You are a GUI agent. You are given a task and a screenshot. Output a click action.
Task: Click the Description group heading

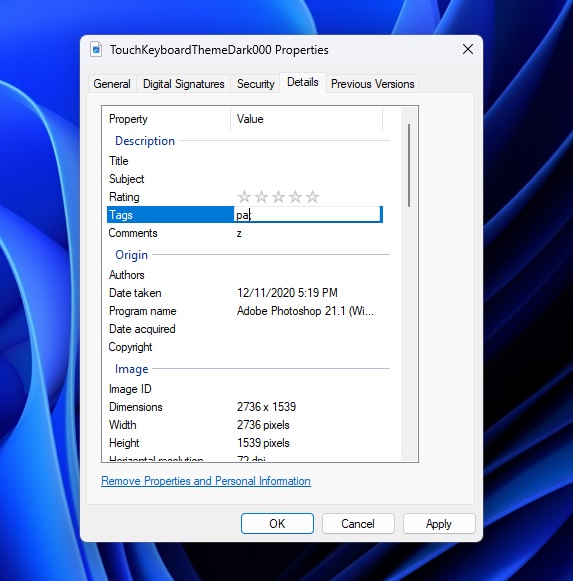pyautogui.click(x=145, y=141)
